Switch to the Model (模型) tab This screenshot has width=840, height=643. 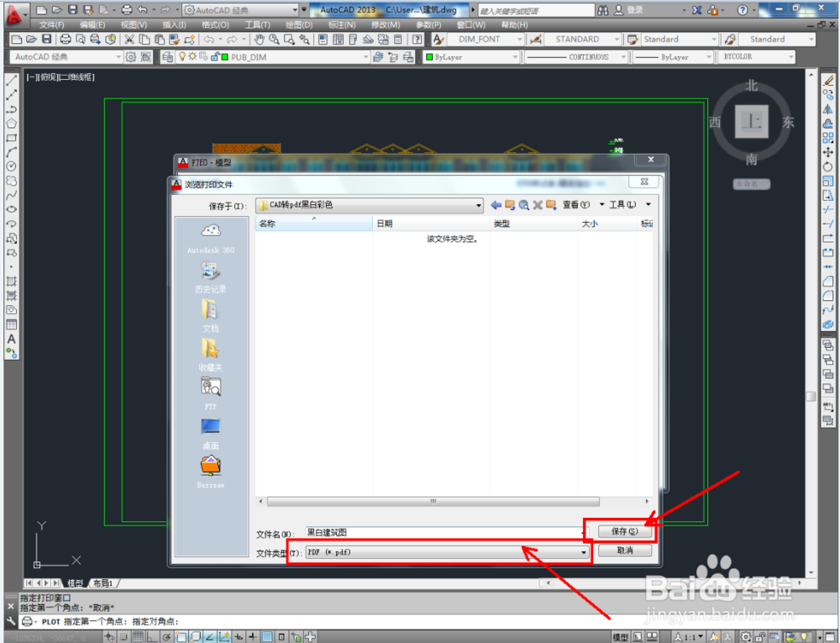tap(76, 583)
